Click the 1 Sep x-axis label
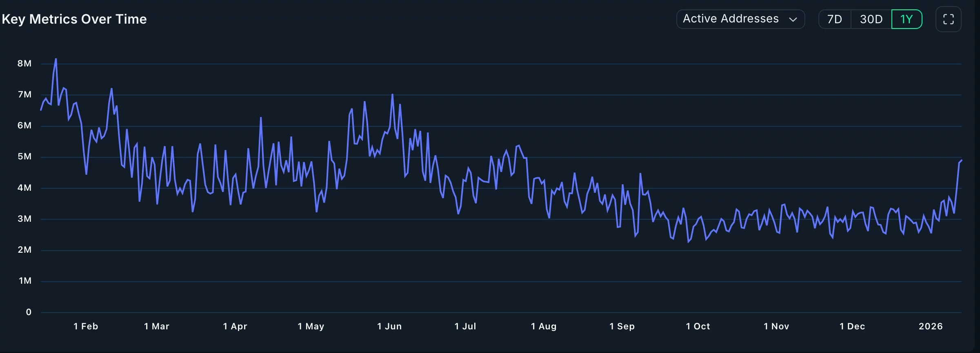The height and width of the screenshot is (353, 980). pos(622,326)
